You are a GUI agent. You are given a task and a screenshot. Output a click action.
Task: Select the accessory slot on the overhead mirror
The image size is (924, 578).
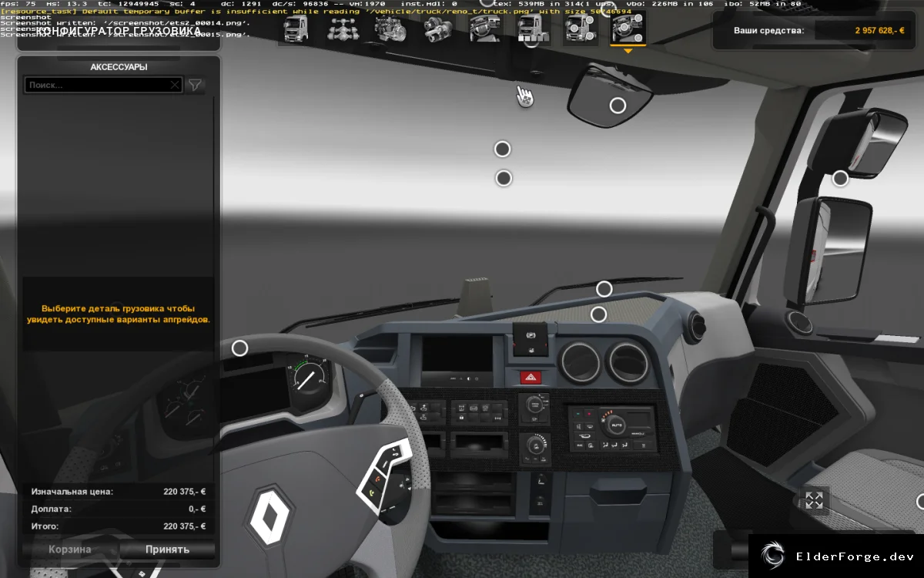pos(618,106)
